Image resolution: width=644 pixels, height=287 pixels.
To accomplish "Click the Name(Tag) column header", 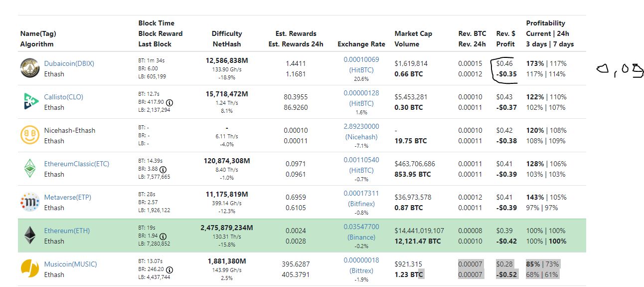I will pos(38,33).
